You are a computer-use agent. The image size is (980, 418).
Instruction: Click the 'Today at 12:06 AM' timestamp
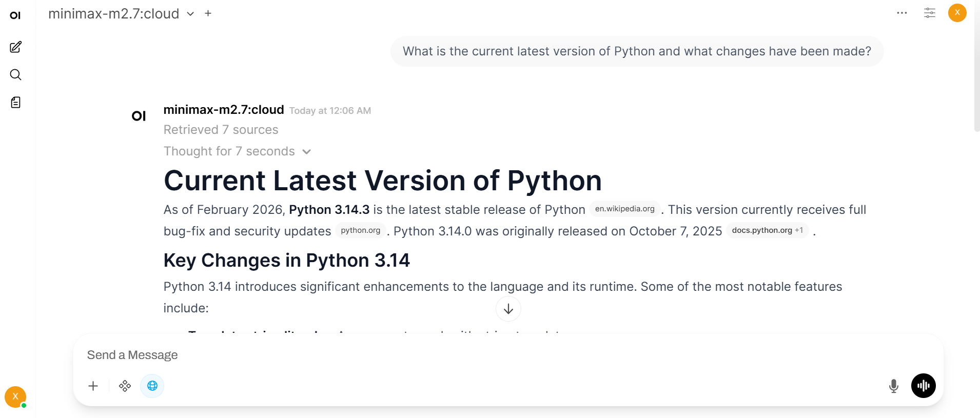coord(330,111)
